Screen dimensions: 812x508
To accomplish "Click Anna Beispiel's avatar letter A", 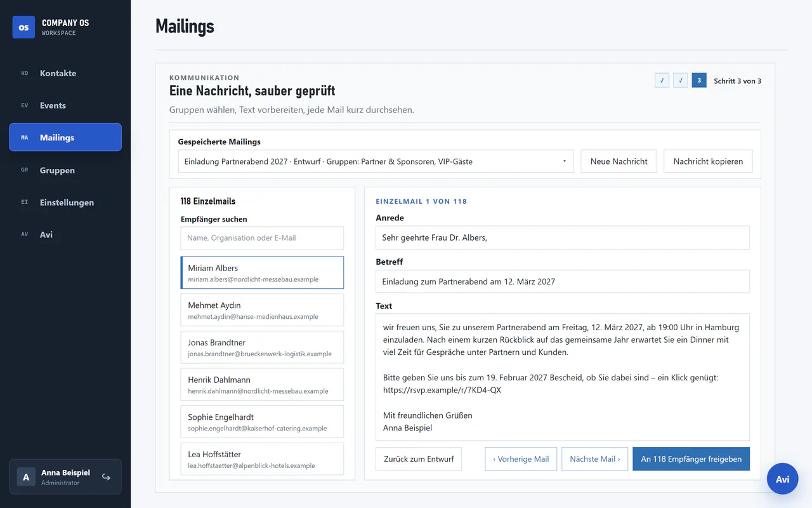I will [x=26, y=477].
